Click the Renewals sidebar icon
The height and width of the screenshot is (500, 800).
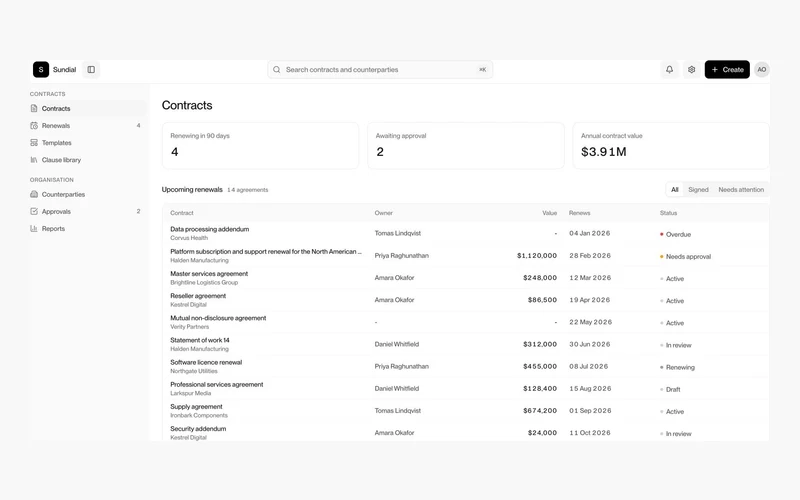point(34,126)
